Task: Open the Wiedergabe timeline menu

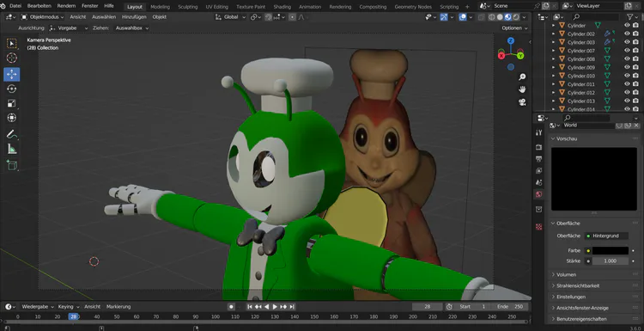Action: (x=38, y=307)
